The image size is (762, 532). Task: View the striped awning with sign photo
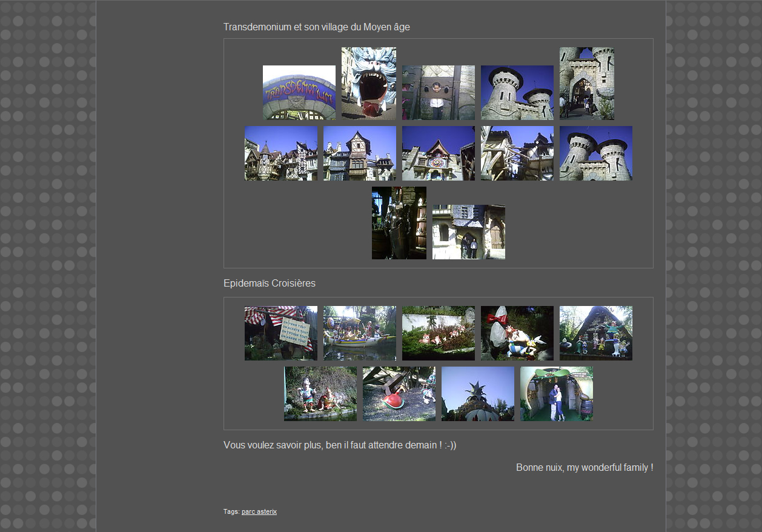[x=280, y=333]
